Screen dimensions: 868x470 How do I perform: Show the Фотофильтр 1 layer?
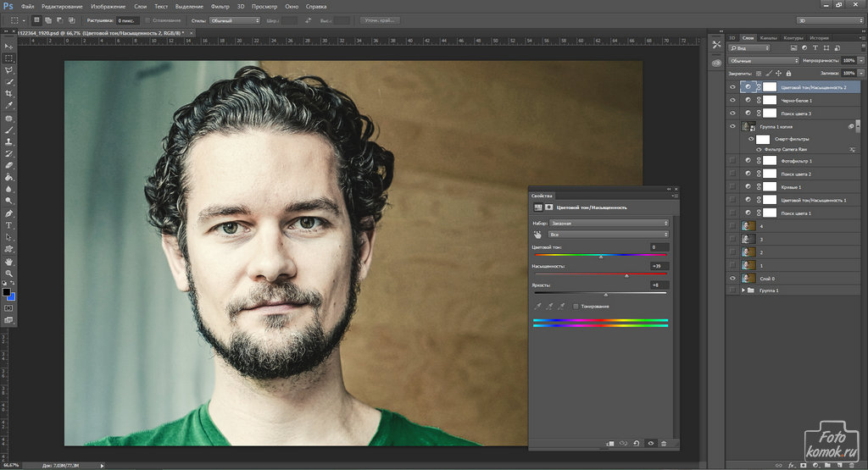click(x=732, y=160)
